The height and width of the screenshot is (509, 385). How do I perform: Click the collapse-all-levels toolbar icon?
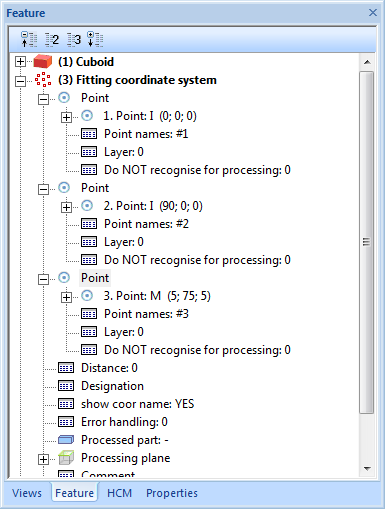click(x=29, y=40)
